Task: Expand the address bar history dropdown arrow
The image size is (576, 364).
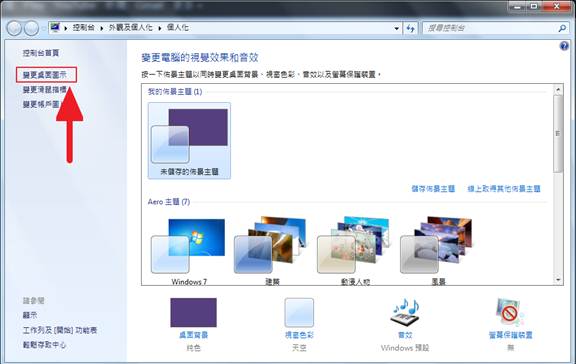Action: point(396,28)
